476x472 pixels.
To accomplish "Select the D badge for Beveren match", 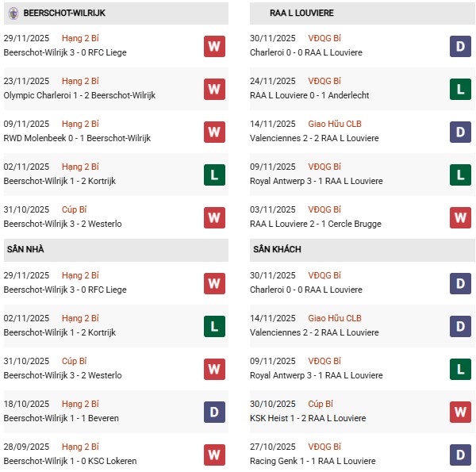I will pos(213,412).
